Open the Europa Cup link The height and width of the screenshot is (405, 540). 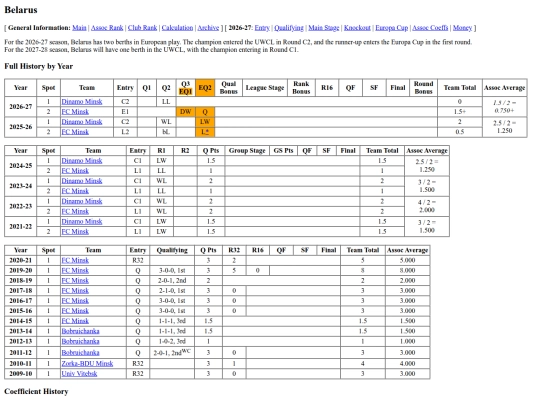tap(392, 28)
